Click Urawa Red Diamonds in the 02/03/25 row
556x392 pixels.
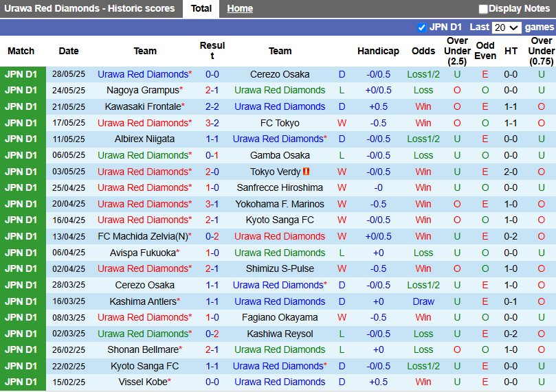tap(143, 334)
